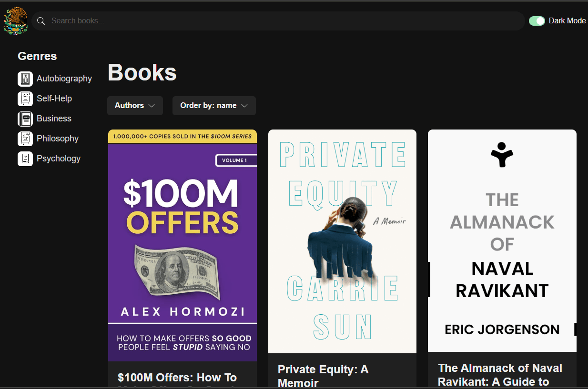This screenshot has width=588, height=389.
Task: Open the Authors filter dropdown
Action: 135,106
